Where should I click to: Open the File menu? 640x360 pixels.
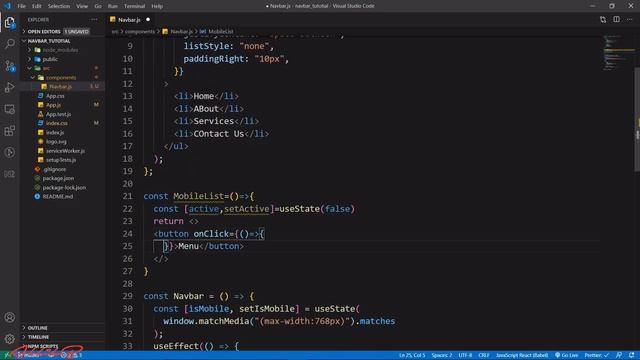coord(21,6)
